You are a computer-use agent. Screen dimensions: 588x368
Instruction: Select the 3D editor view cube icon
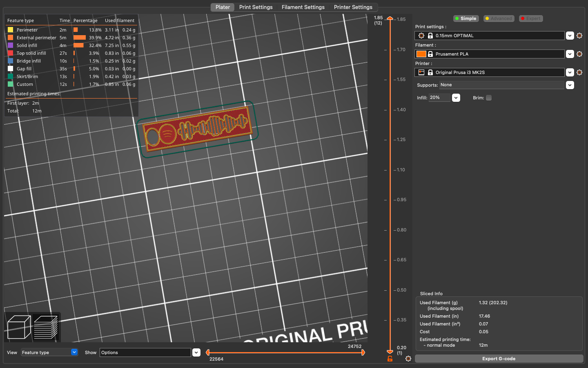tap(19, 327)
